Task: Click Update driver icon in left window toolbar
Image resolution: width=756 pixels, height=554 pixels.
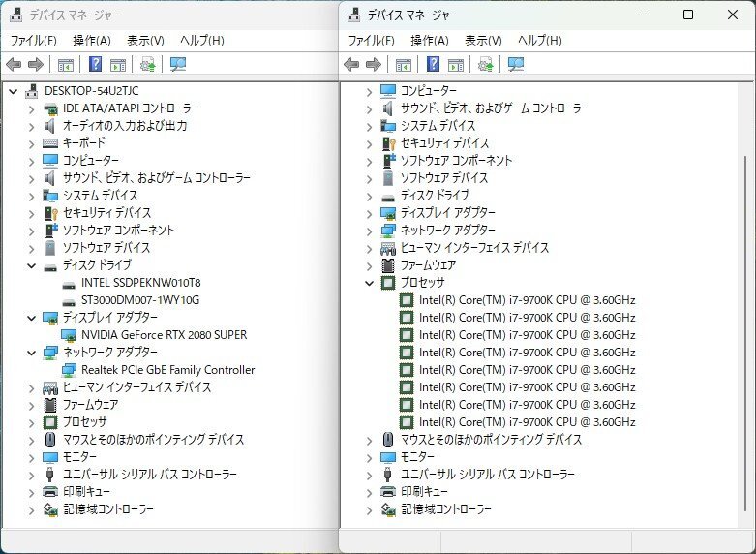Action: (x=147, y=64)
